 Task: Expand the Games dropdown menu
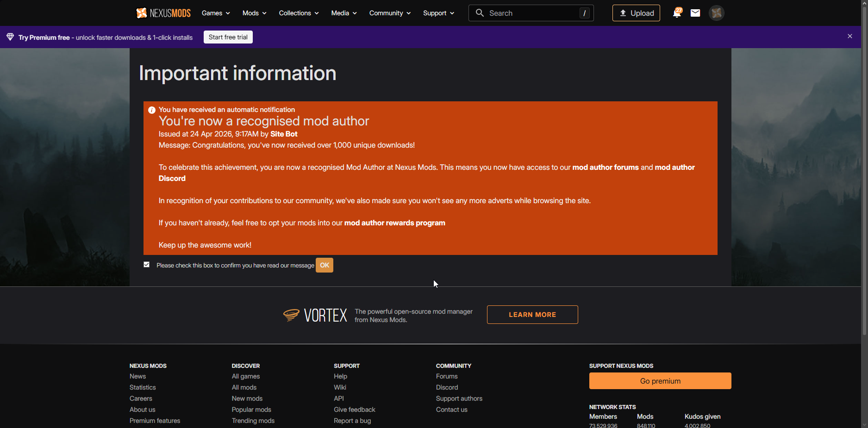[216, 13]
